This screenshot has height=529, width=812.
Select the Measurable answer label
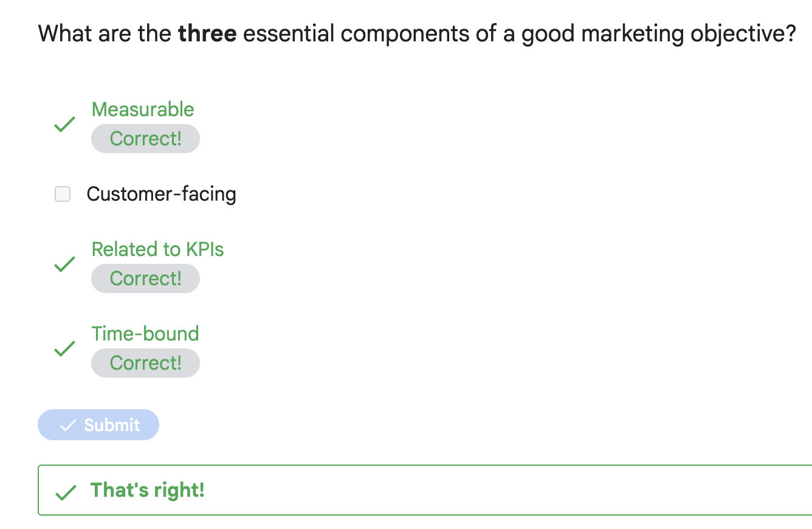coord(143,109)
